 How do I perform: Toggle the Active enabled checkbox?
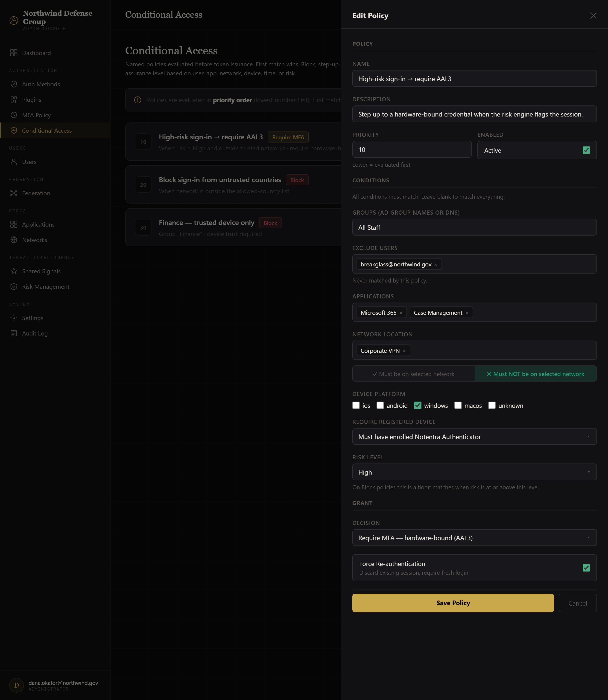(x=586, y=150)
